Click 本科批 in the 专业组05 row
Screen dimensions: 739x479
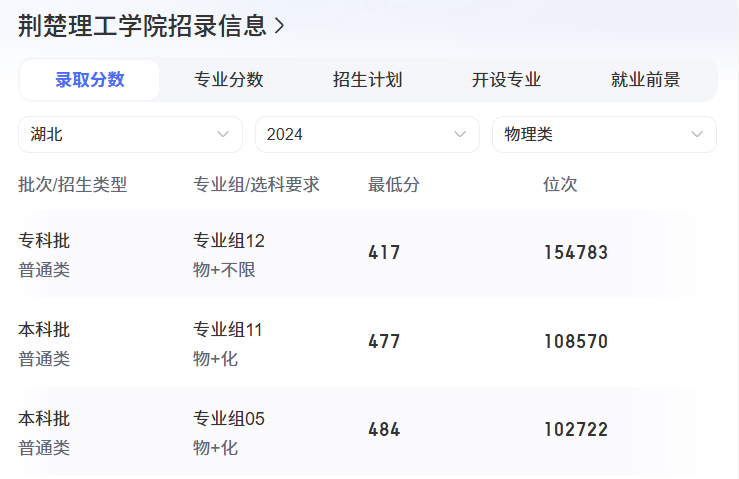tap(44, 419)
